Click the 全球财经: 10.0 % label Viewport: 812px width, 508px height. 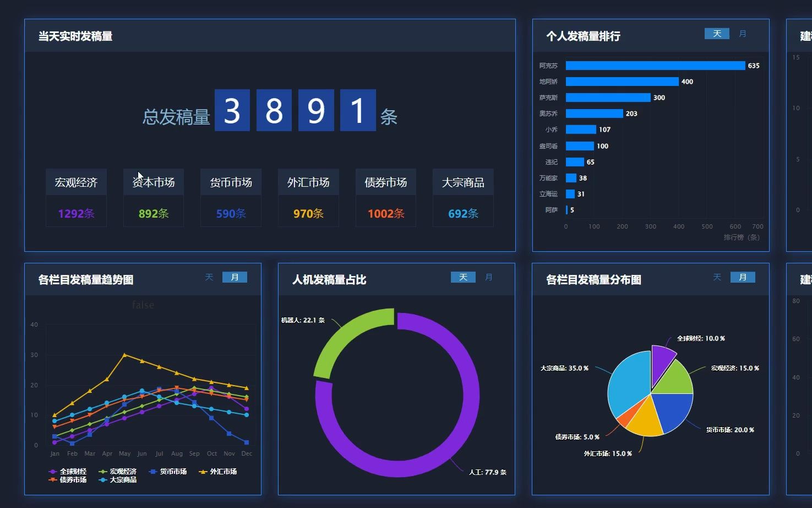[x=701, y=338]
